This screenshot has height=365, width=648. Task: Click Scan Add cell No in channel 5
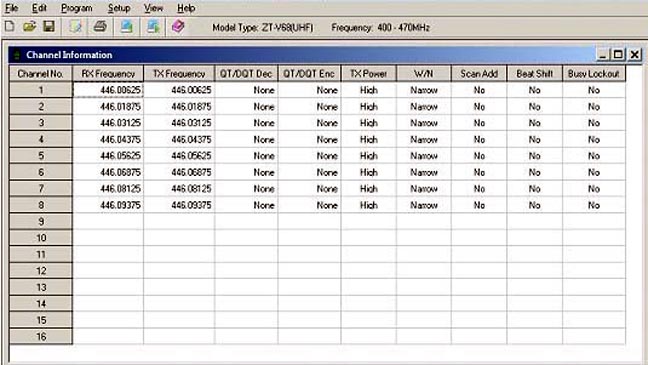point(479,156)
